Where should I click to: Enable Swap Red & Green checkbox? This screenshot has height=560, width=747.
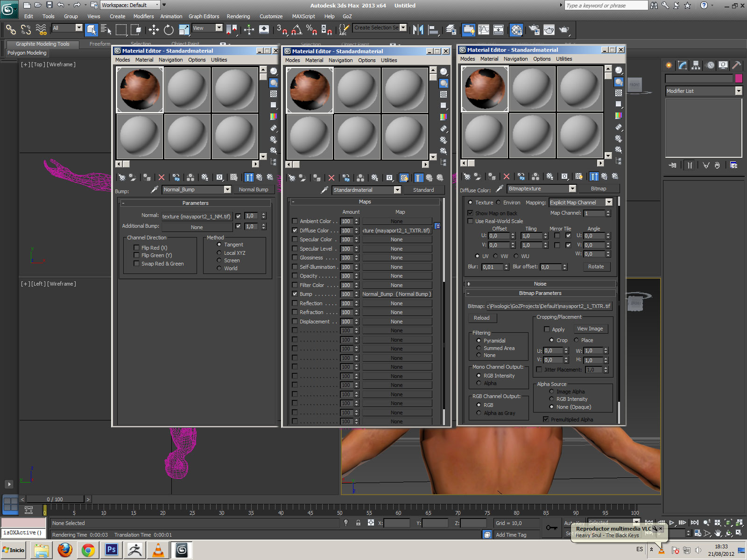(x=136, y=264)
